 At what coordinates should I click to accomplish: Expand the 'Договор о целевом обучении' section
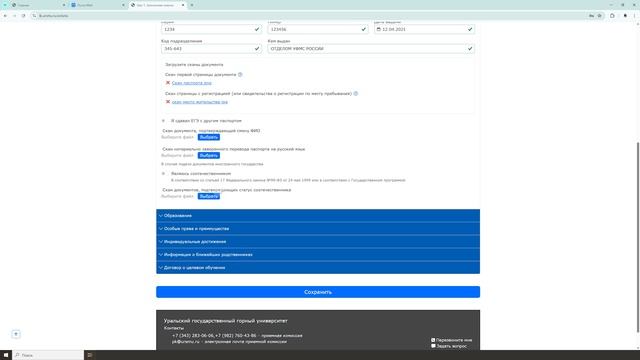click(318, 268)
